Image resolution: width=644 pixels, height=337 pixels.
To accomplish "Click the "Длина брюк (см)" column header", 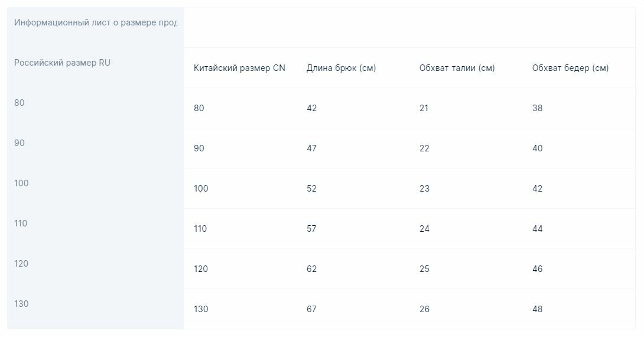I will pyautogui.click(x=341, y=68).
